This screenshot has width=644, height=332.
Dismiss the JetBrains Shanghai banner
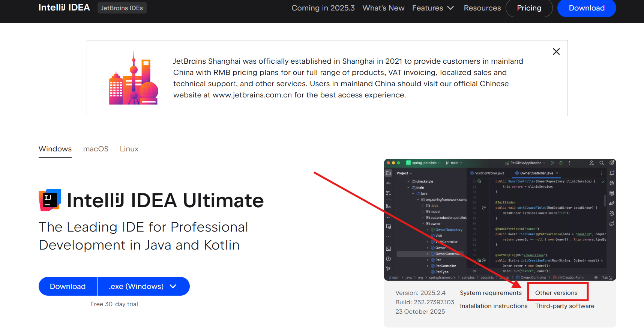(556, 52)
